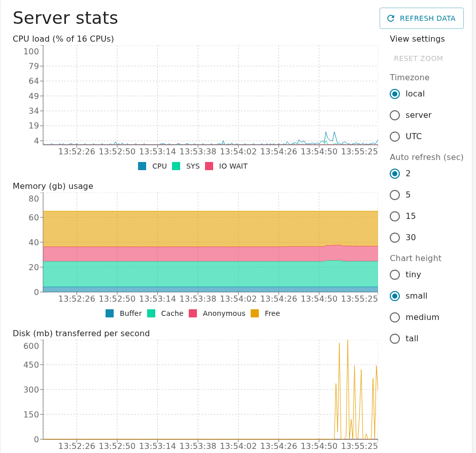
Task: Set auto refresh to 5 seconds
Action: [395, 195]
